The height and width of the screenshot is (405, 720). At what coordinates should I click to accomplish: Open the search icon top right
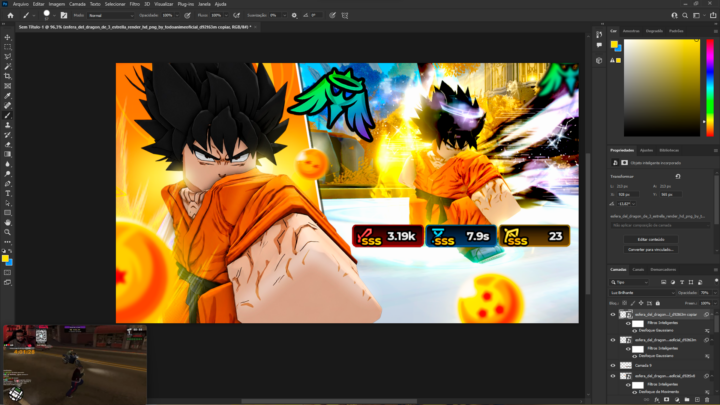coord(685,15)
